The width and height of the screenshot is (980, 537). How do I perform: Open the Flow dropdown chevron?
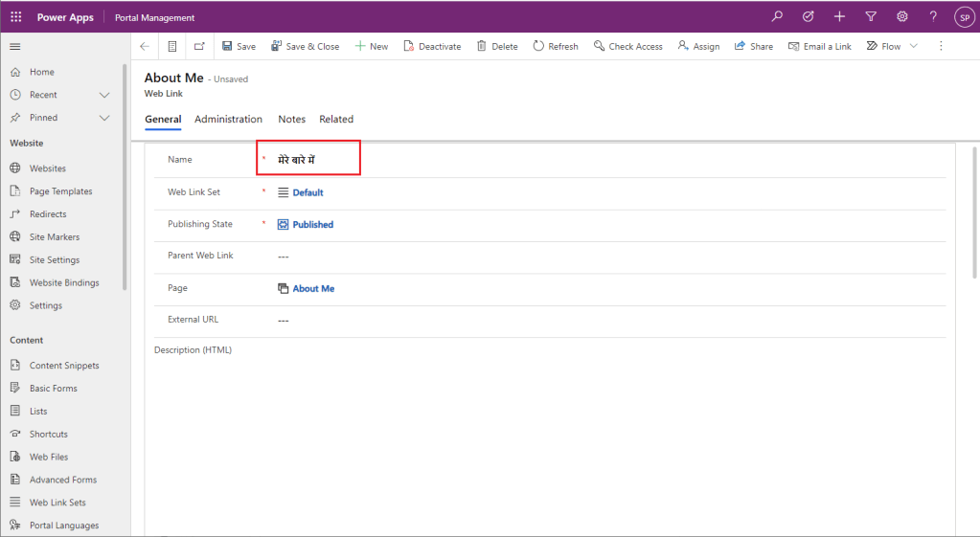913,46
